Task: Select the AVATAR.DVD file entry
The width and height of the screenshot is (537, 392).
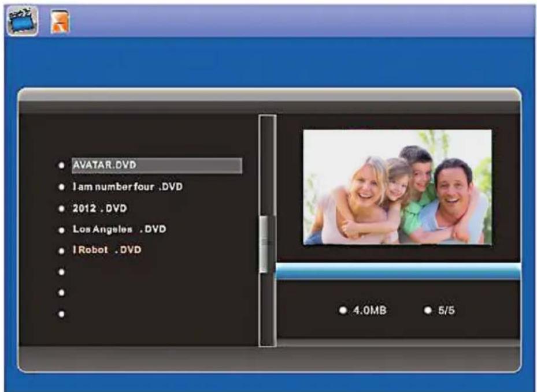Action: pos(157,165)
